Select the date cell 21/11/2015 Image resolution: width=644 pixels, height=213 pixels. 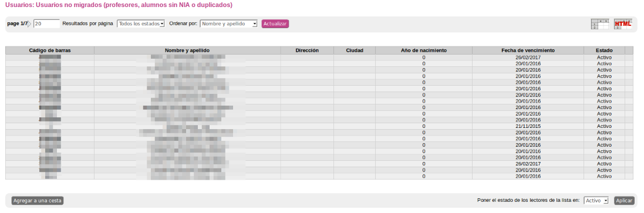click(x=528, y=126)
